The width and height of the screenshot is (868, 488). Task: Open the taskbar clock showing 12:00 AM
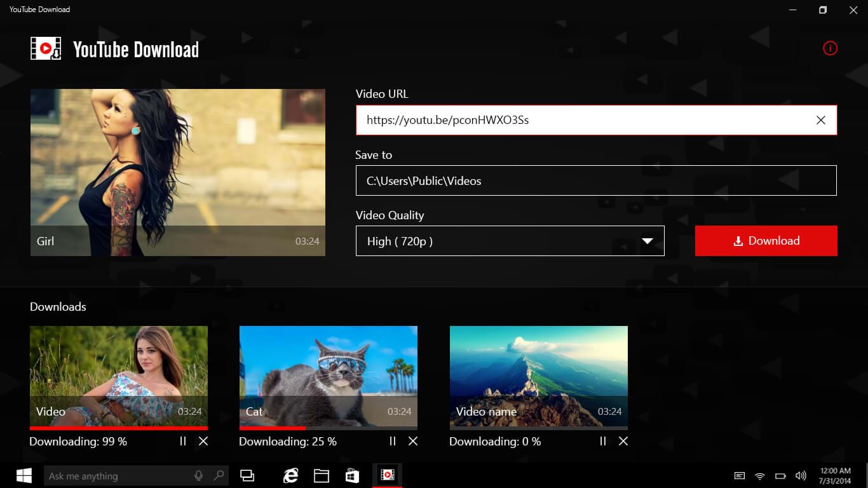(x=836, y=476)
